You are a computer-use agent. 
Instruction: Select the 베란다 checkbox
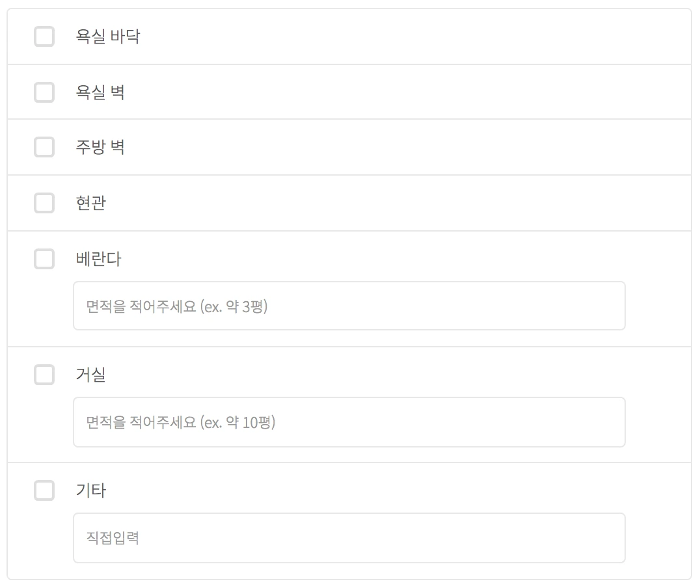pyautogui.click(x=44, y=259)
